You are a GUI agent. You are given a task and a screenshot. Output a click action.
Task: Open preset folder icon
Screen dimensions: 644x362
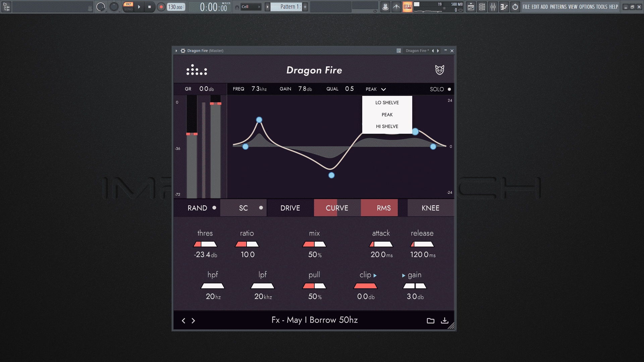[430, 321]
